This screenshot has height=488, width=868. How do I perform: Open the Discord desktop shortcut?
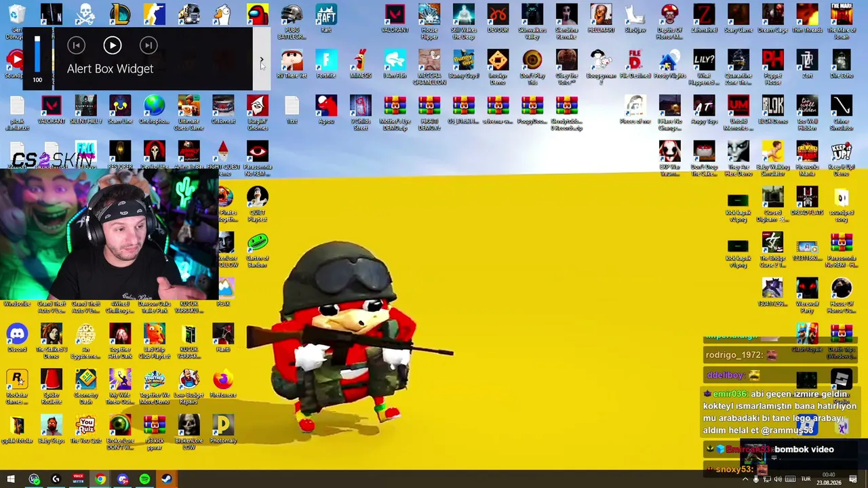(17, 338)
